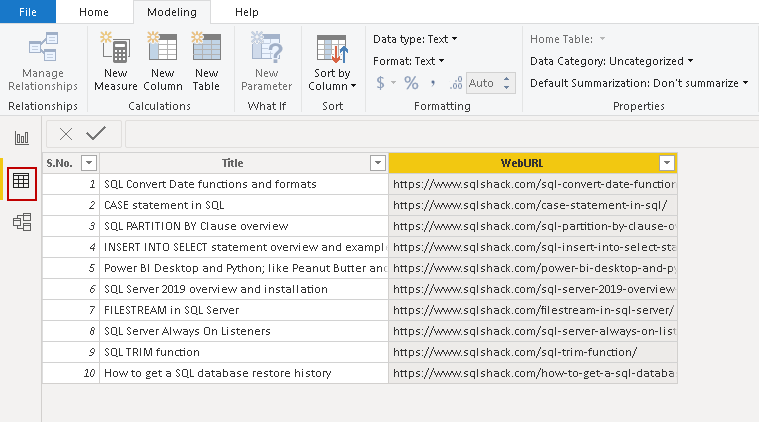The image size is (759, 422).
Task: Open Title column filter dropdown
Action: (378, 163)
